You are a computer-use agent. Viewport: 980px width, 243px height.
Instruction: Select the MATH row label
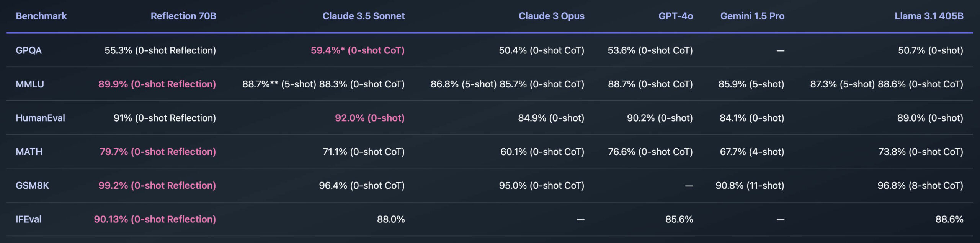29,152
